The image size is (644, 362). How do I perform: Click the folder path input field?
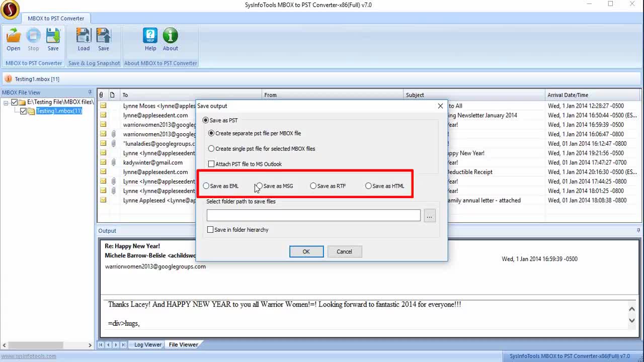tap(313, 215)
